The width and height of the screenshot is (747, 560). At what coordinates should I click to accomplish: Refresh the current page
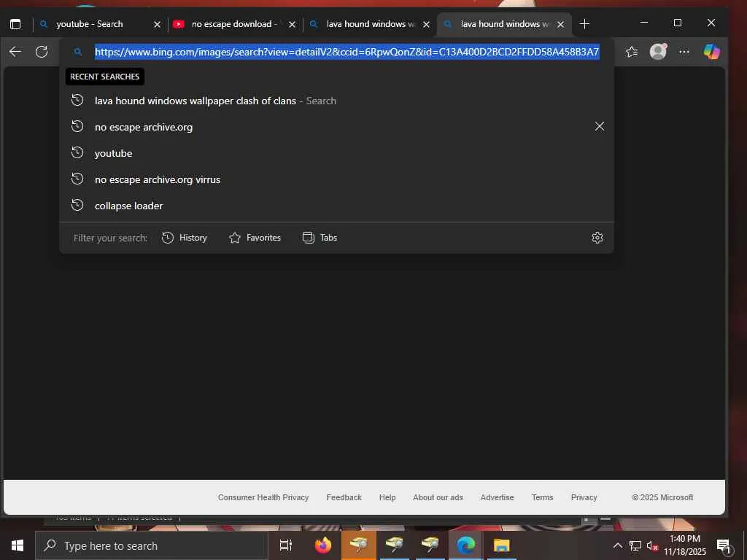click(x=42, y=52)
